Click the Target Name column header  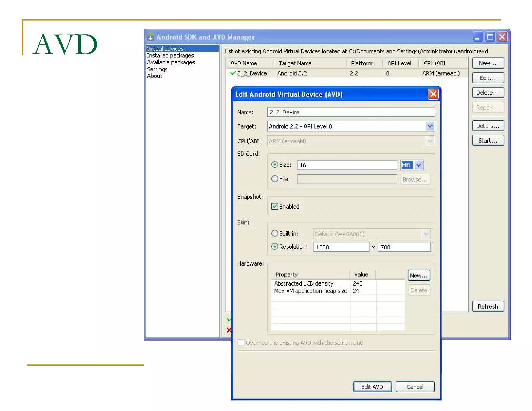pyautogui.click(x=310, y=63)
